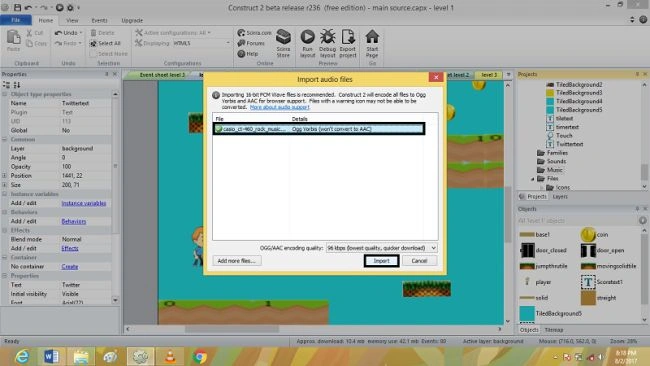Open More about audio support link

[280, 107]
